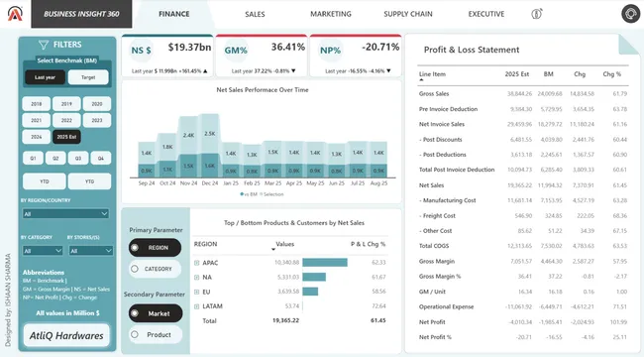Click the down arrow in the GM% card
This screenshot has width=644, height=357.
(x=293, y=71)
